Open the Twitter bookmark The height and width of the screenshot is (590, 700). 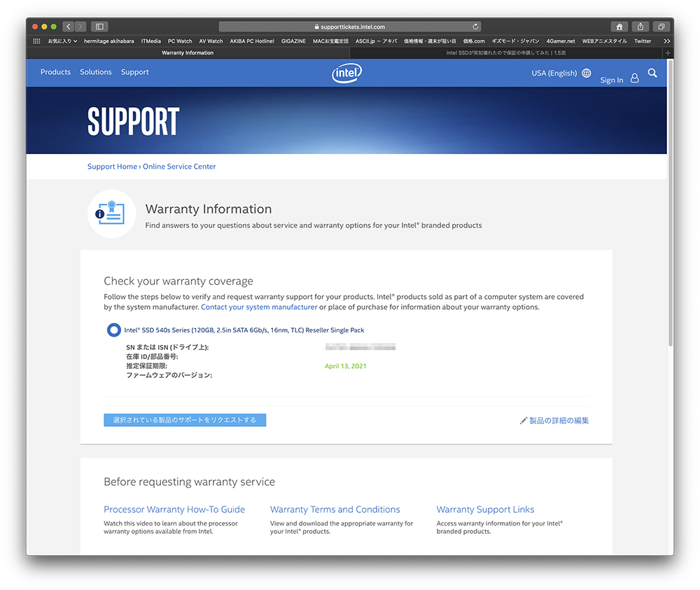(x=643, y=41)
